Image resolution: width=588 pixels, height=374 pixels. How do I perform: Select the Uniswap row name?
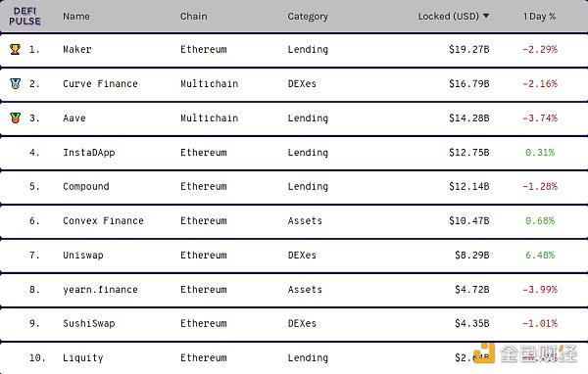tap(83, 256)
